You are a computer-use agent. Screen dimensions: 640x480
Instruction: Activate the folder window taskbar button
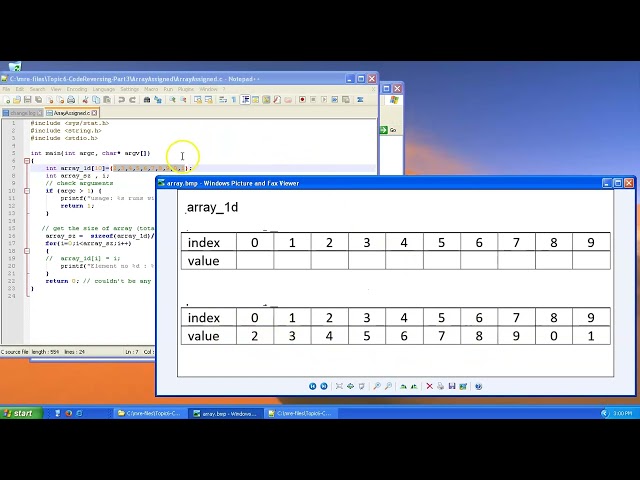pos(150,413)
